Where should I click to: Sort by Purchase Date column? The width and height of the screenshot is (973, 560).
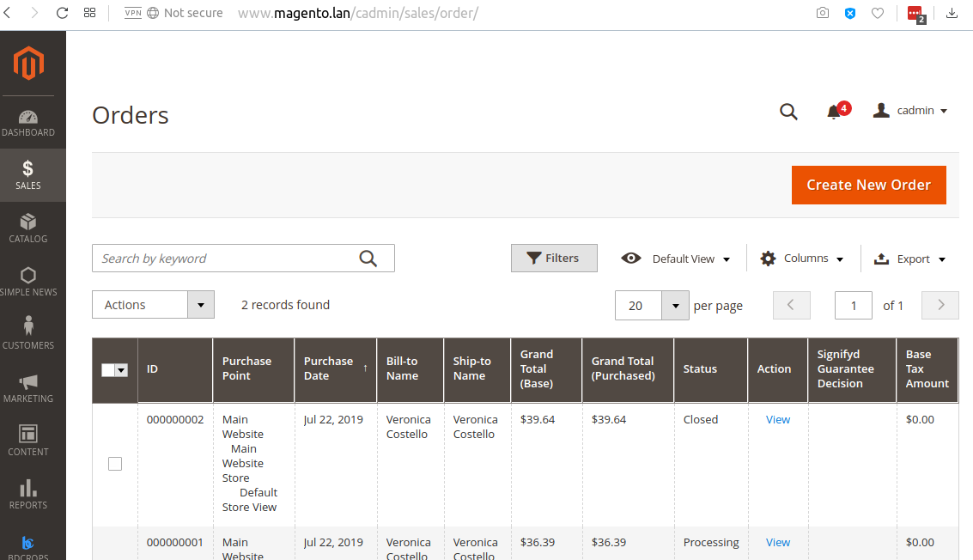335,368
